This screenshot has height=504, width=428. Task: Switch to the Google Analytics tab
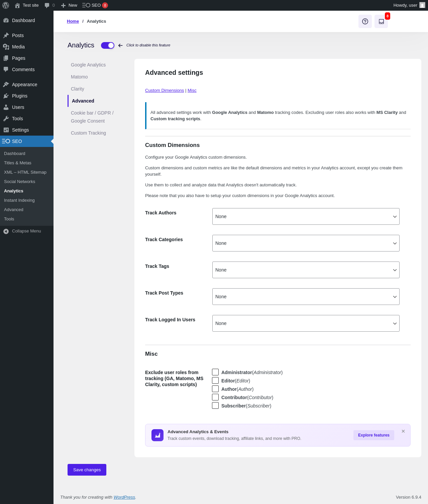[88, 65]
